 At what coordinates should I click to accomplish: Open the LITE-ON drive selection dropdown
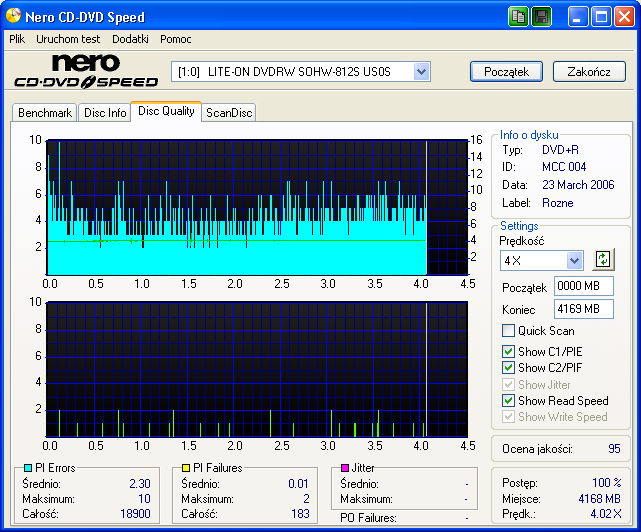[x=421, y=72]
